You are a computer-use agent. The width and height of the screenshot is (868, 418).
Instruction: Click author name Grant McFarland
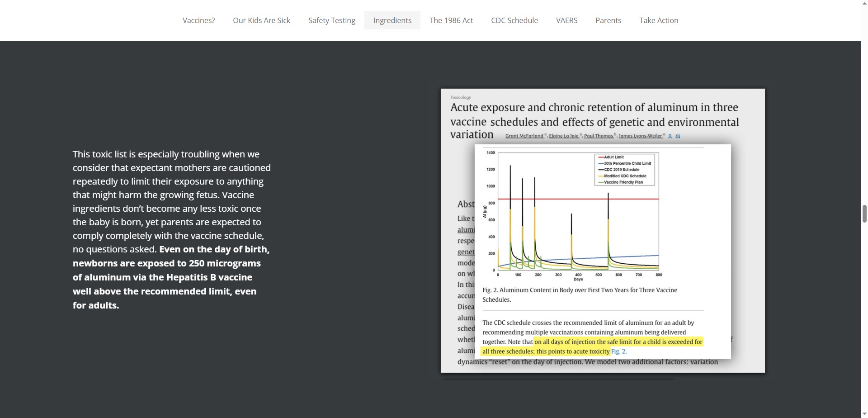point(524,136)
